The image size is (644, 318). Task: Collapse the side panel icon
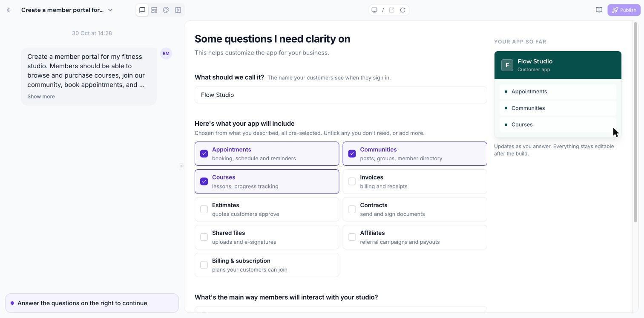tap(178, 10)
